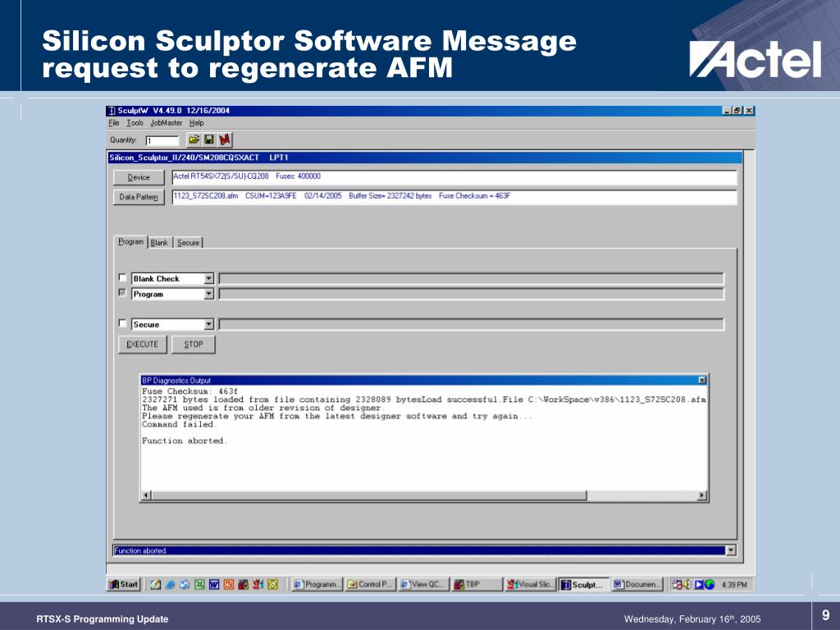Click the 'Function aborted.' diagnostics output line

click(x=185, y=441)
